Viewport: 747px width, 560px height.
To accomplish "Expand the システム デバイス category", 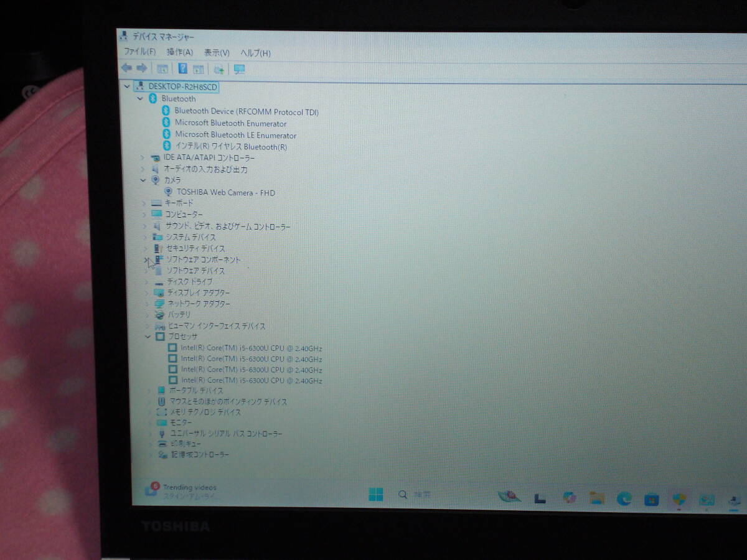I will pyautogui.click(x=145, y=237).
